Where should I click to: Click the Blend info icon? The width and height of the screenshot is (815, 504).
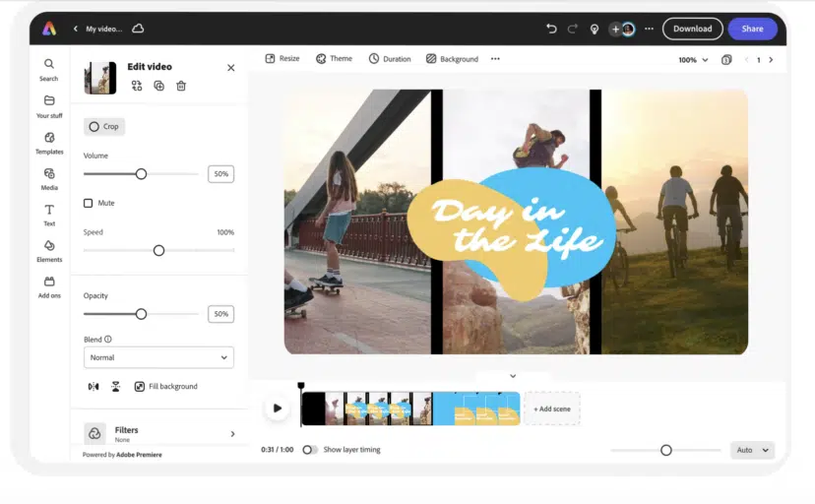pos(107,339)
